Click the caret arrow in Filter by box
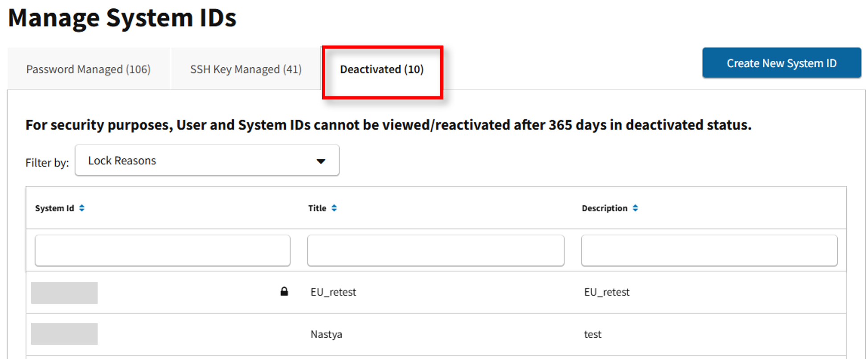The height and width of the screenshot is (359, 868). (321, 161)
